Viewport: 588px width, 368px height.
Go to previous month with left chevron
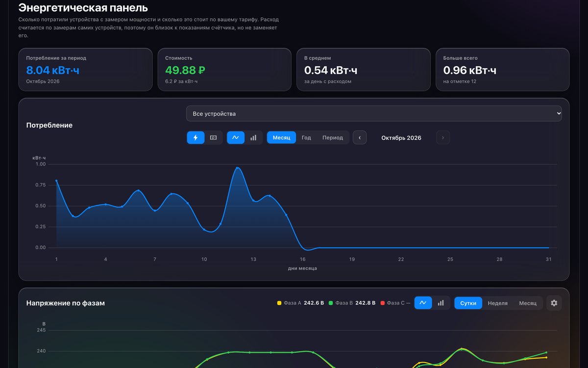point(360,137)
